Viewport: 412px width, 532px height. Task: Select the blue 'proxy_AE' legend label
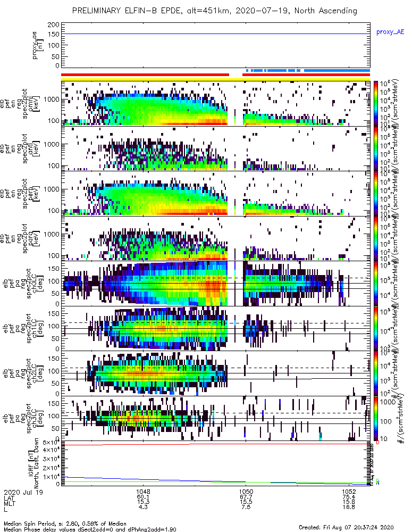tap(390, 32)
